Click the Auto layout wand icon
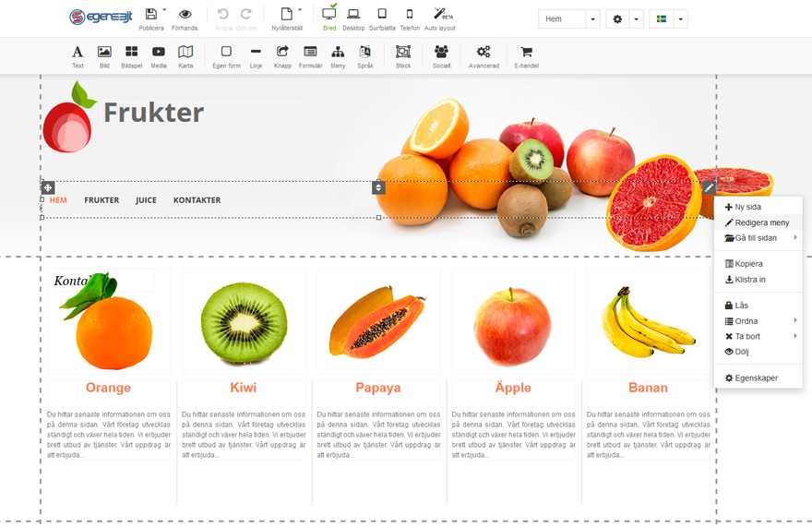The width and height of the screenshot is (812, 528). pos(440,14)
